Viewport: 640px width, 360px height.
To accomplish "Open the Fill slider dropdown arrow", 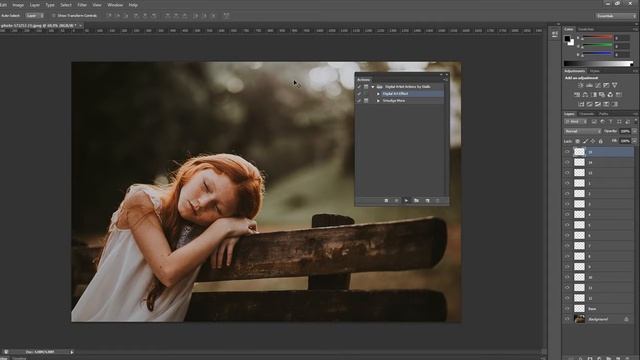I will click(634, 141).
